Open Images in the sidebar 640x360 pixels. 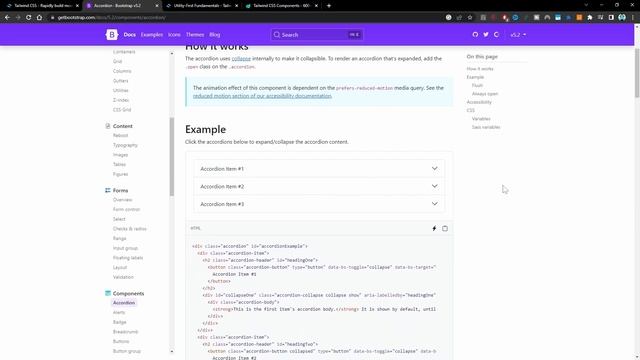click(x=120, y=155)
